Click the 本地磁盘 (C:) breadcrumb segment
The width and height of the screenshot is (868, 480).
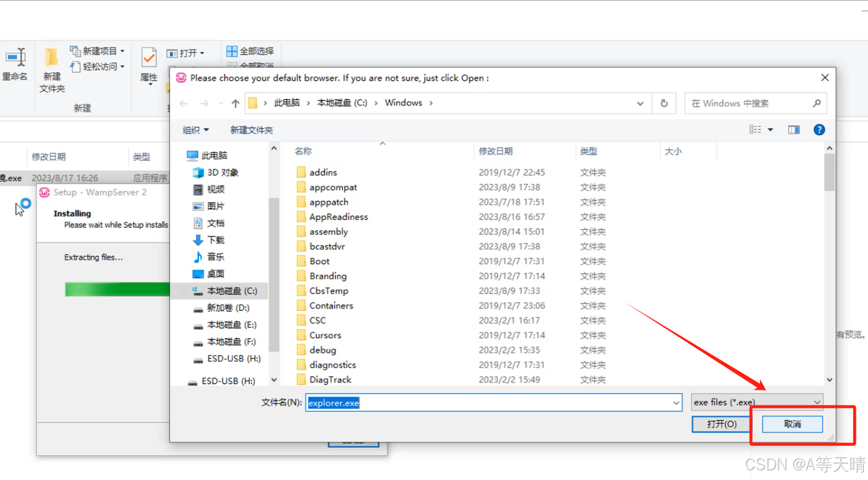[x=342, y=103]
